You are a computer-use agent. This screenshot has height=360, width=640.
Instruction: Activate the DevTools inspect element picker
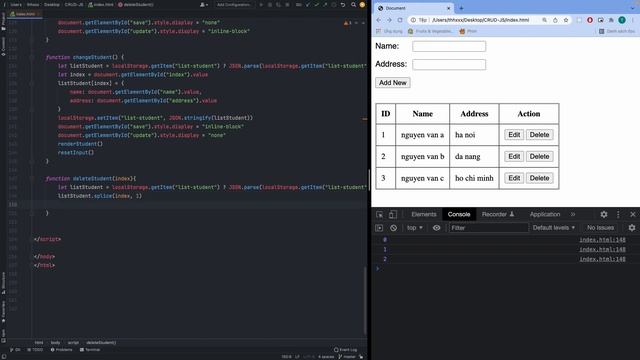pyautogui.click(x=380, y=215)
